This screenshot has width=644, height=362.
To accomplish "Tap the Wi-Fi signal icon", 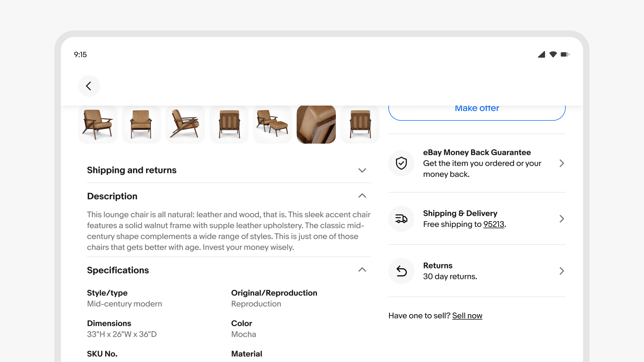I will [x=553, y=54].
